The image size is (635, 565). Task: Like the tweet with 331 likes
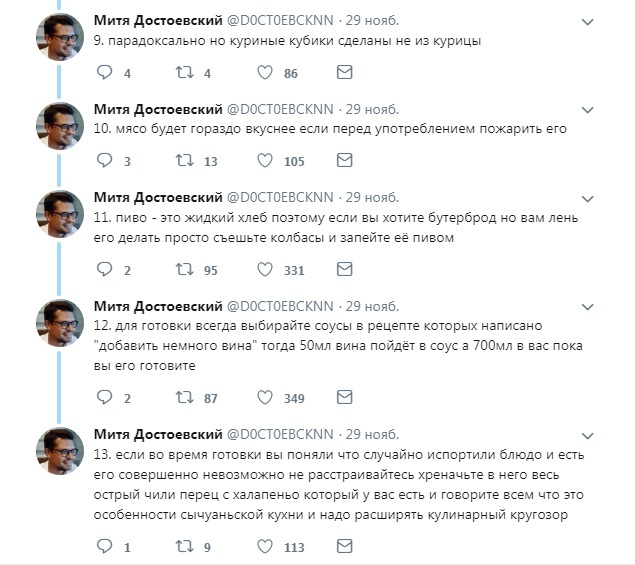point(265,269)
